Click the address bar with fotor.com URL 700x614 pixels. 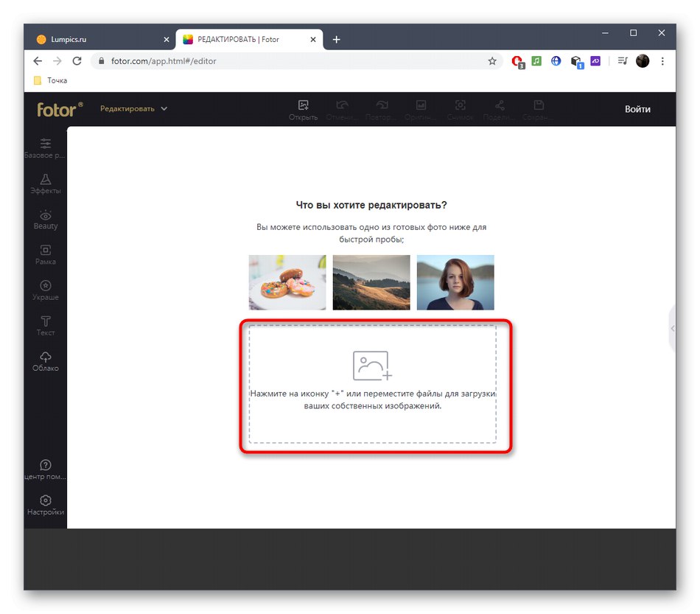296,61
